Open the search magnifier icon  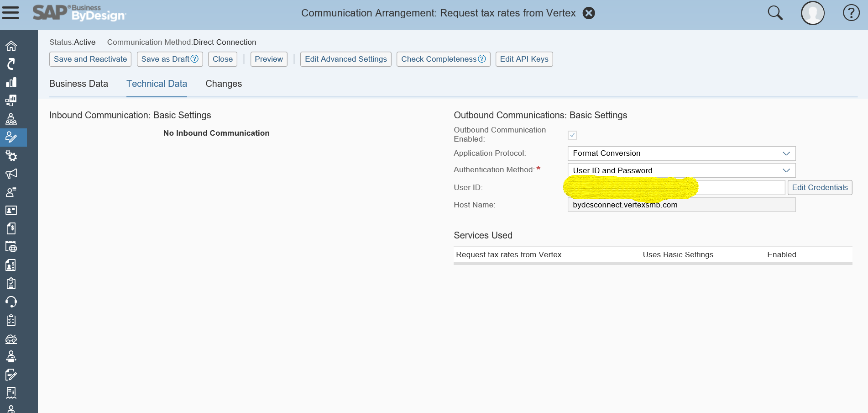tap(775, 13)
